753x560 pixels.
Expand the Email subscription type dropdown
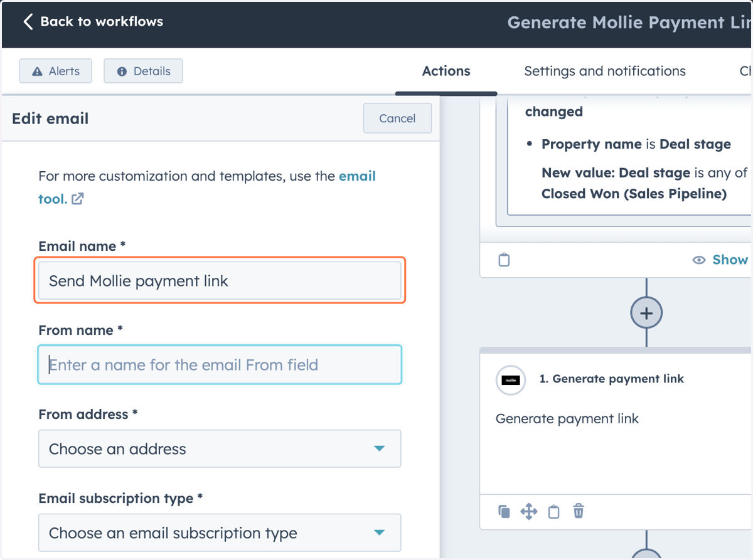click(x=220, y=532)
